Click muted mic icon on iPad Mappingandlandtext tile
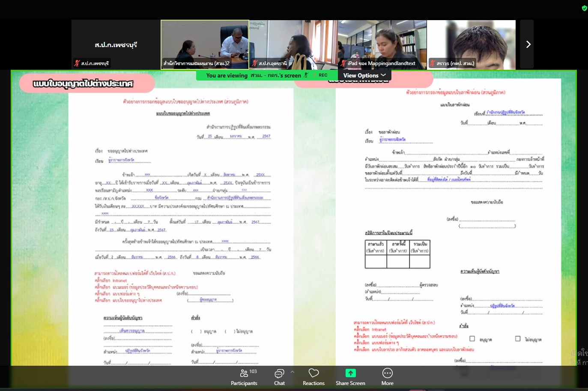This screenshot has width=588, height=391. [x=343, y=63]
